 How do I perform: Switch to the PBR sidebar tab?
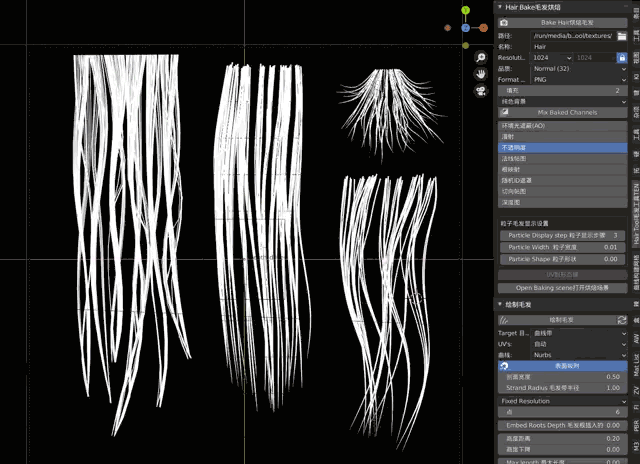[x=636, y=425]
